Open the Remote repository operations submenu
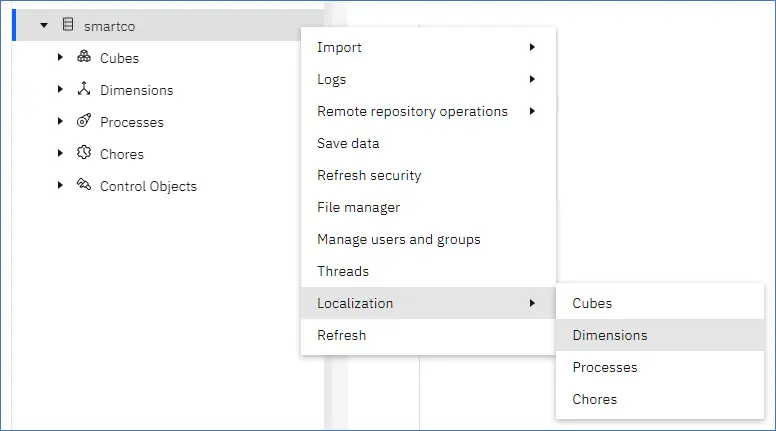 [x=428, y=111]
